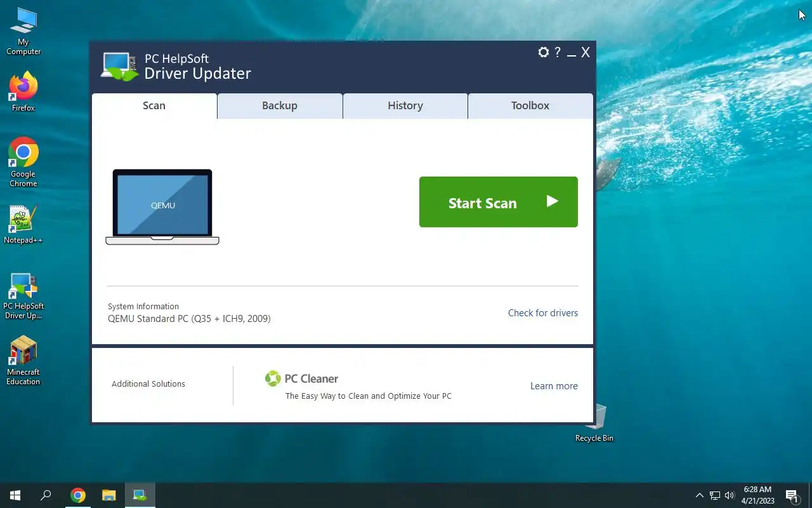The image size is (812, 508).
Task: Open help via the question mark icon
Action: pyautogui.click(x=558, y=52)
